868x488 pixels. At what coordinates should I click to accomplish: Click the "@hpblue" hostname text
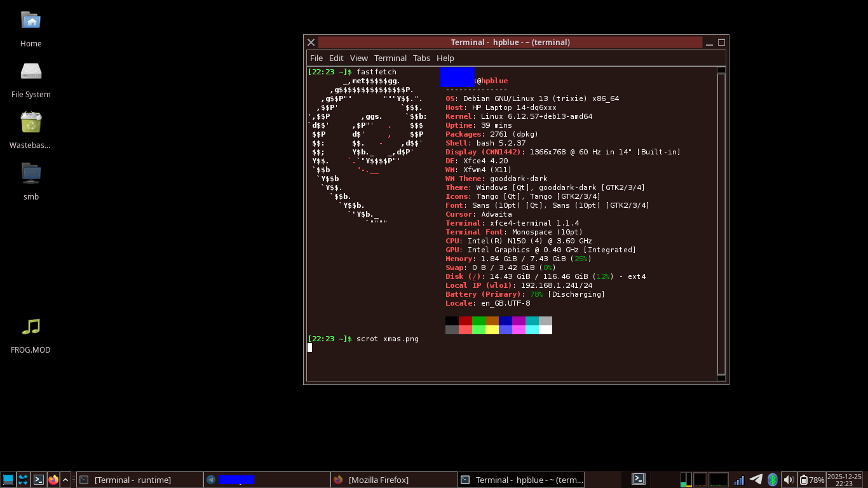coord(492,81)
